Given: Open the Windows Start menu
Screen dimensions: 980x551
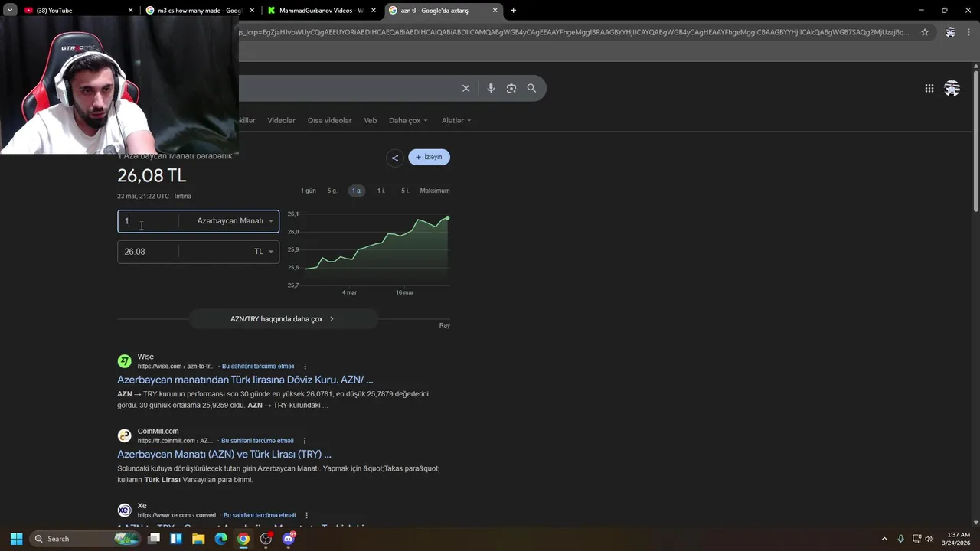Looking at the screenshot, I should pyautogui.click(x=16, y=539).
